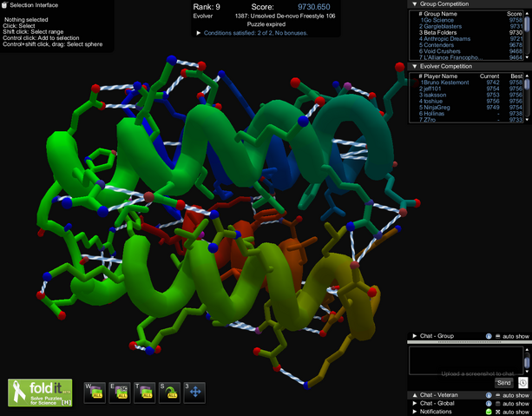
Task: Click the Player Name column header
Action: coord(440,76)
